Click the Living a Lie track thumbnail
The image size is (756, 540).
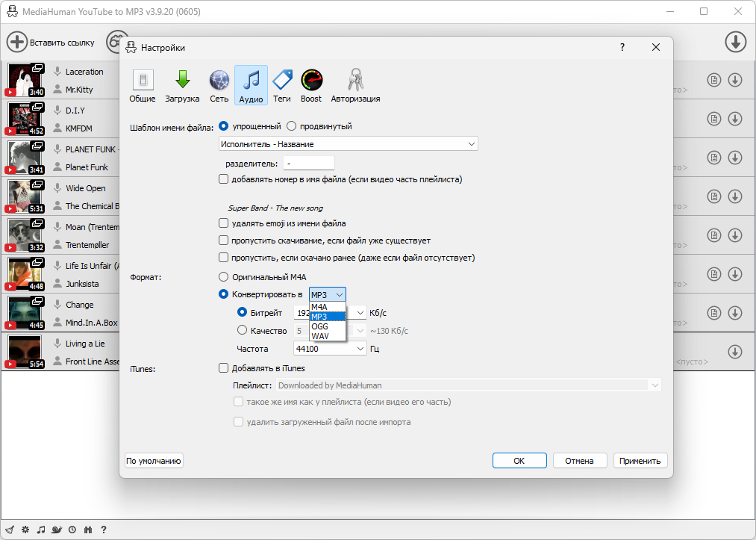tap(25, 352)
